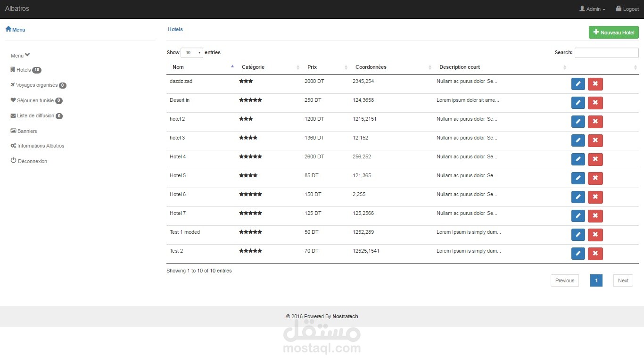
Task: Select the Voyages organisés plane icon
Action: point(13,85)
